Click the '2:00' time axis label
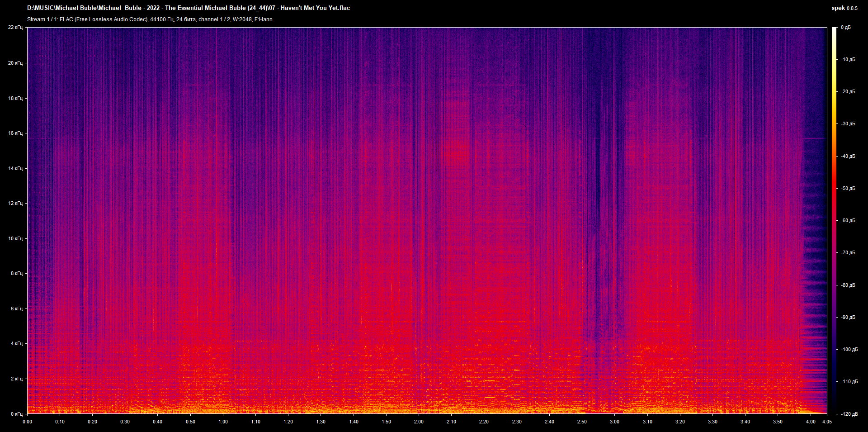This screenshot has height=432, width=868. click(419, 422)
